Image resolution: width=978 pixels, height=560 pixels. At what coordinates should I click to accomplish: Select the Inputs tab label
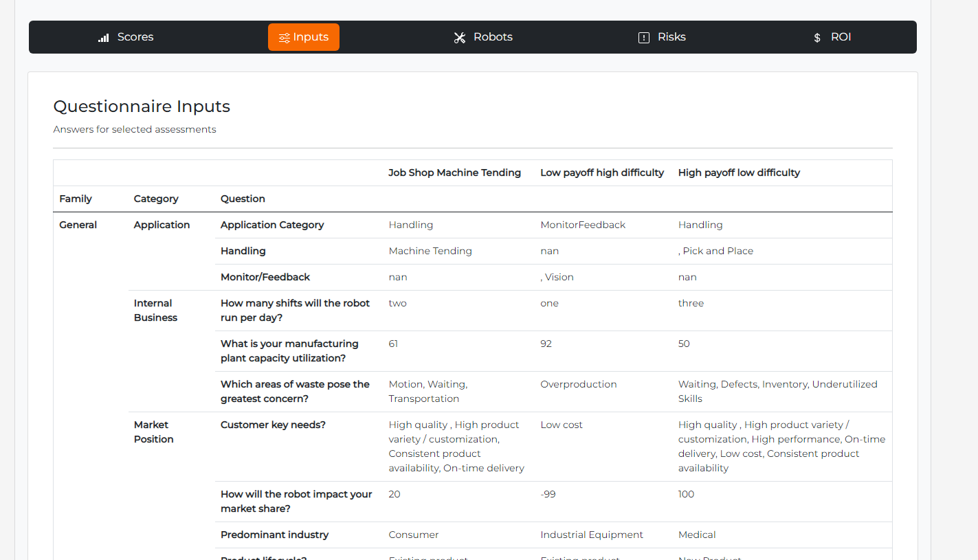point(311,37)
